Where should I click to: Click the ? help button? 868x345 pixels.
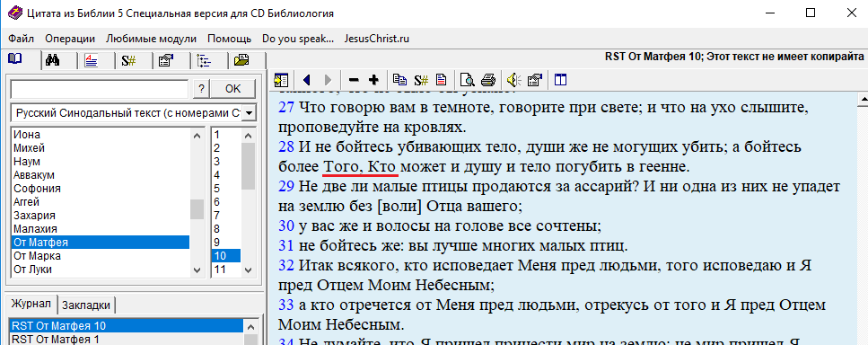pyautogui.click(x=201, y=89)
